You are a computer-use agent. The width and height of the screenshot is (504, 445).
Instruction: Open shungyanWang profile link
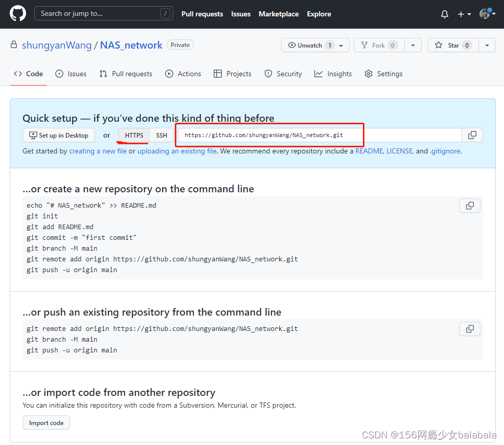[x=57, y=46]
